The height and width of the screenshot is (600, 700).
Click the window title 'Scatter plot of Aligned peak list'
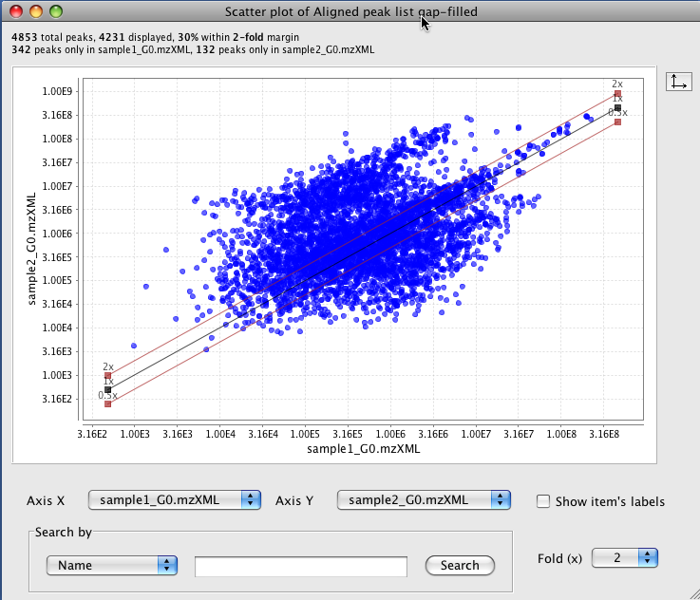click(350, 11)
